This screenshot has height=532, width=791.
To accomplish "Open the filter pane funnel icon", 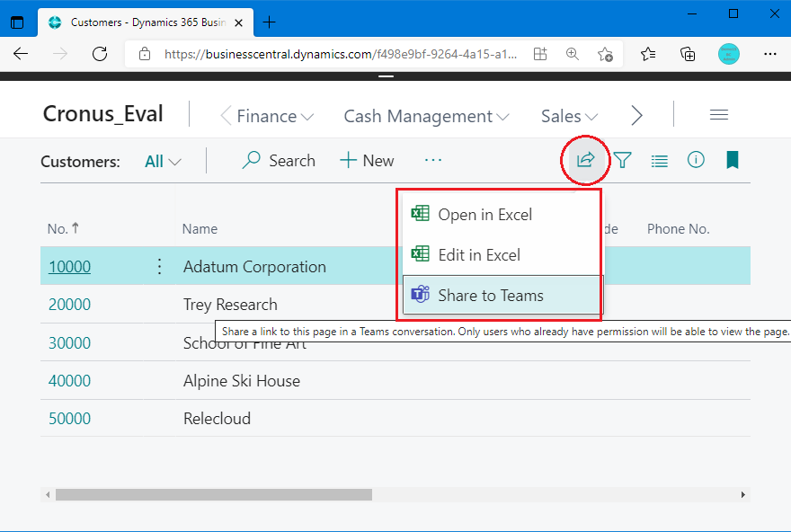I will pyautogui.click(x=623, y=160).
